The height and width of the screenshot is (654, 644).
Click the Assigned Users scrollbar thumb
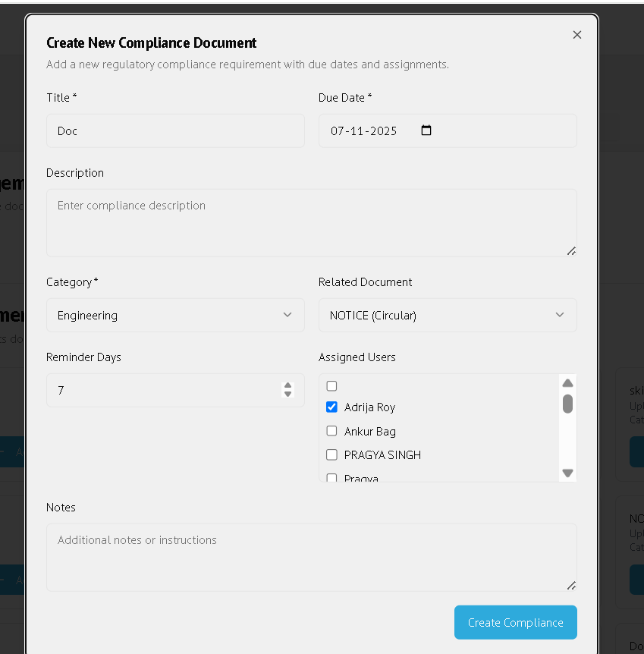[567, 404]
